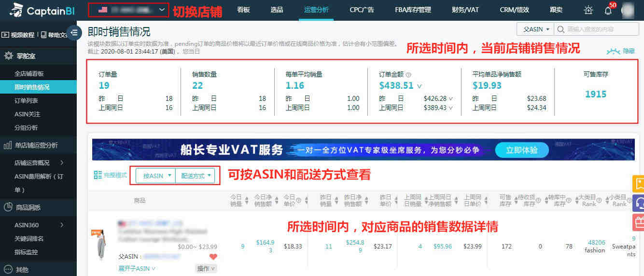The width and height of the screenshot is (644, 276).
Task: Click 立即体验 on the VAT banner
Action: (x=522, y=150)
